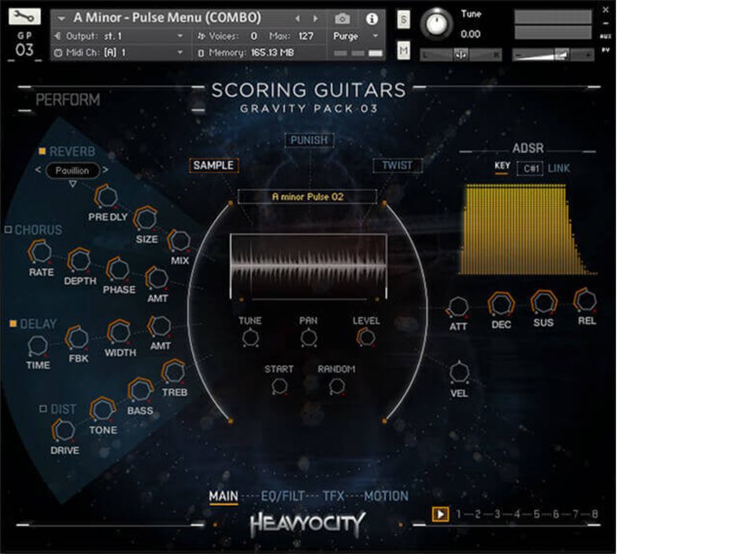Open the MOTION tab
The width and height of the screenshot is (756, 554).
point(387,497)
